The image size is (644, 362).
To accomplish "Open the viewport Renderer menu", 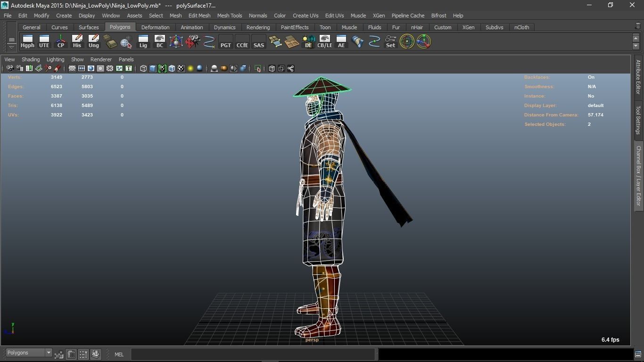I will [x=101, y=59].
